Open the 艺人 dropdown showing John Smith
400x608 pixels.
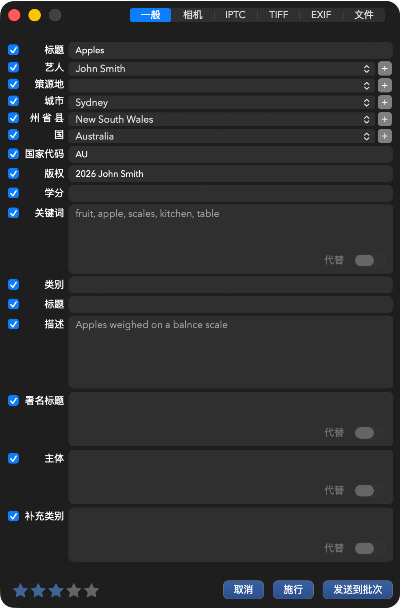pyautogui.click(x=222, y=69)
